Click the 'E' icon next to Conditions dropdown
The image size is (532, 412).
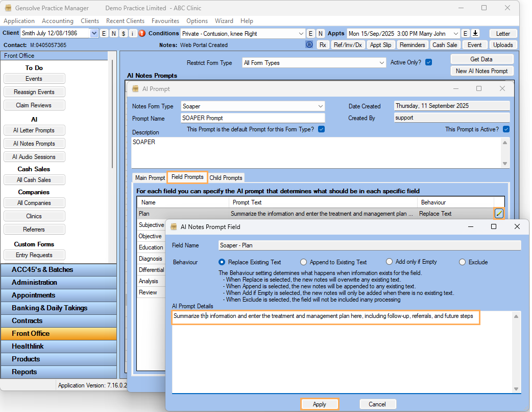[310, 33]
